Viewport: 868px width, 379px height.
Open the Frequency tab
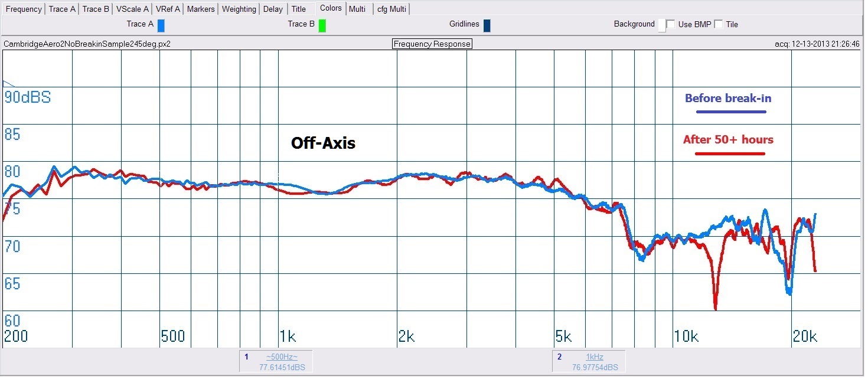(x=24, y=9)
